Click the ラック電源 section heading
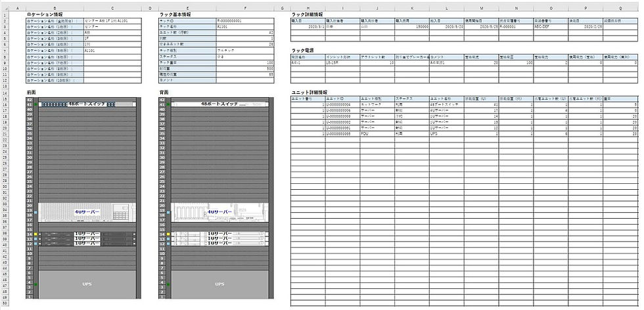 click(302, 50)
